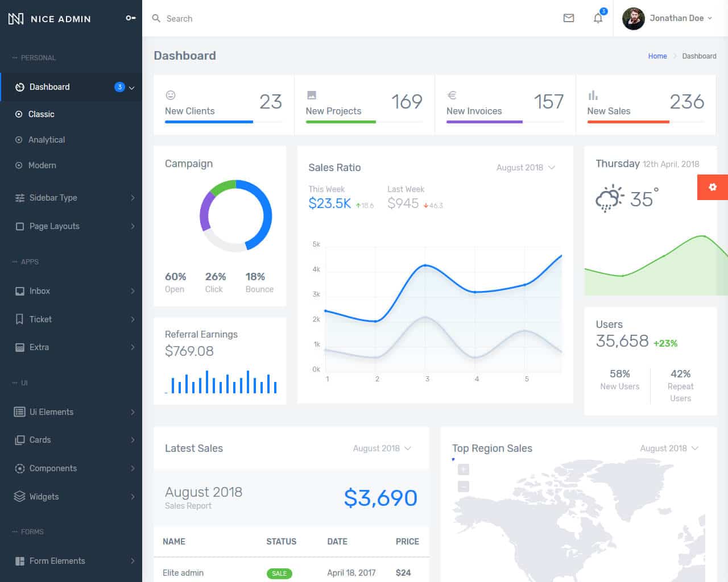Image resolution: width=728 pixels, height=582 pixels.
Task: Click the orange settings gear on right edge
Action: coord(713,187)
